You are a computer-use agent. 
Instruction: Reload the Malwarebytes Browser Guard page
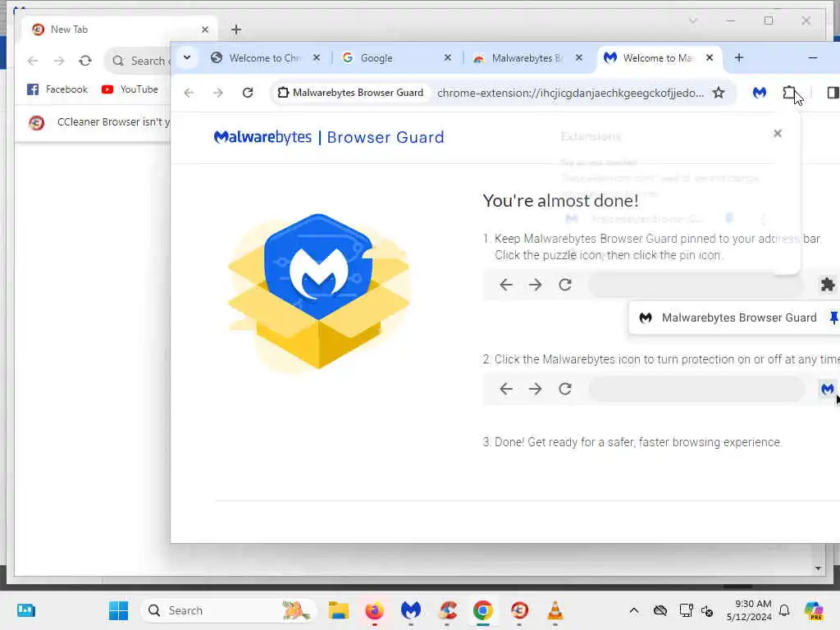coord(248,93)
